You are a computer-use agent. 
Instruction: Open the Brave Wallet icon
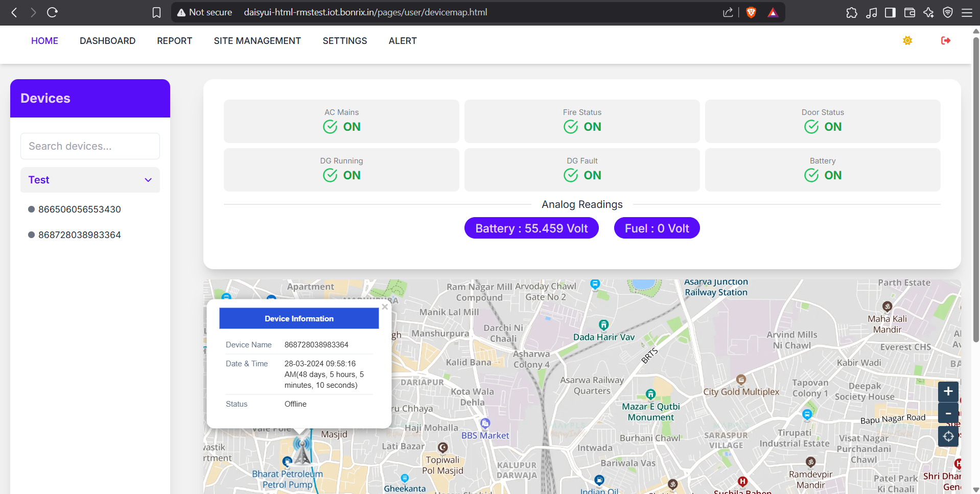909,12
